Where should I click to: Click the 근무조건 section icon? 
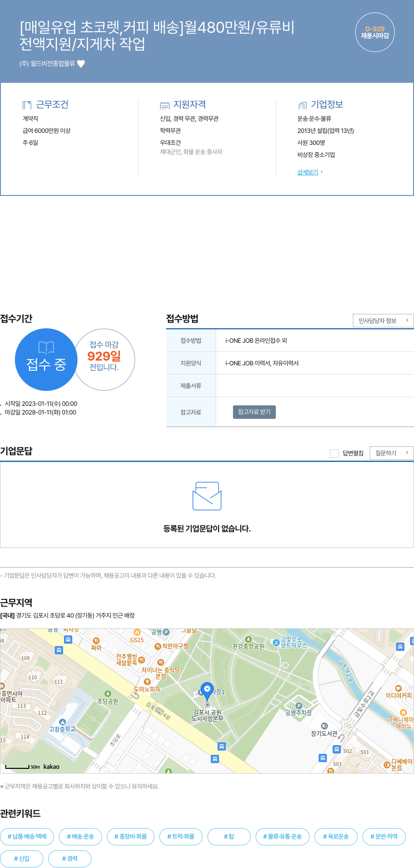pyautogui.click(x=27, y=105)
